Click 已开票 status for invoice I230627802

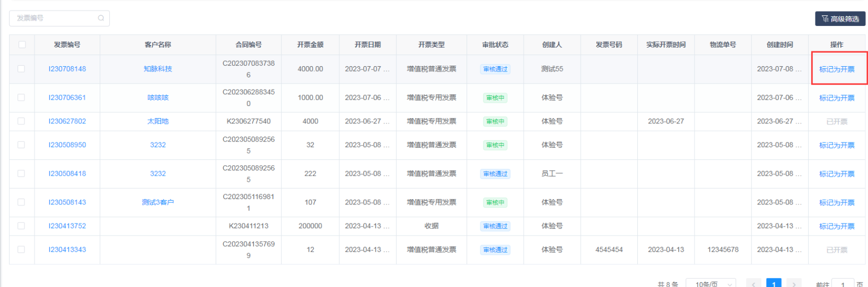click(837, 122)
